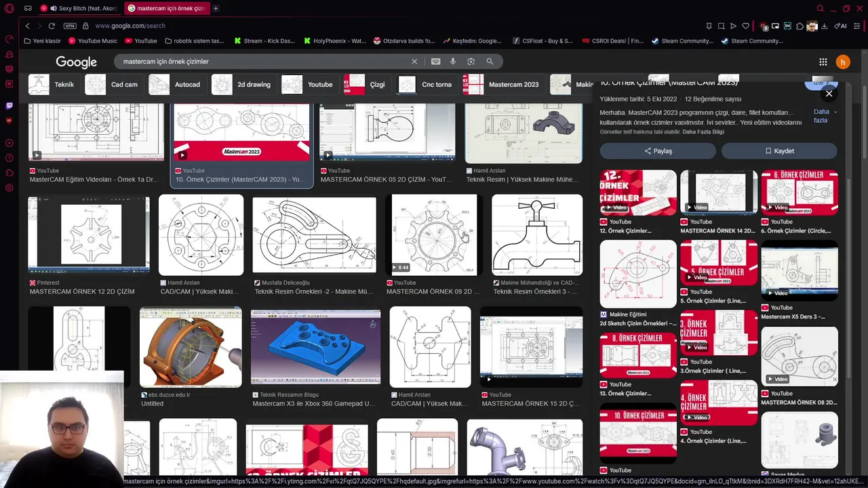This screenshot has height=488, width=868.
Task: Search by image with Lens icon
Action: (x=471, y=61)
